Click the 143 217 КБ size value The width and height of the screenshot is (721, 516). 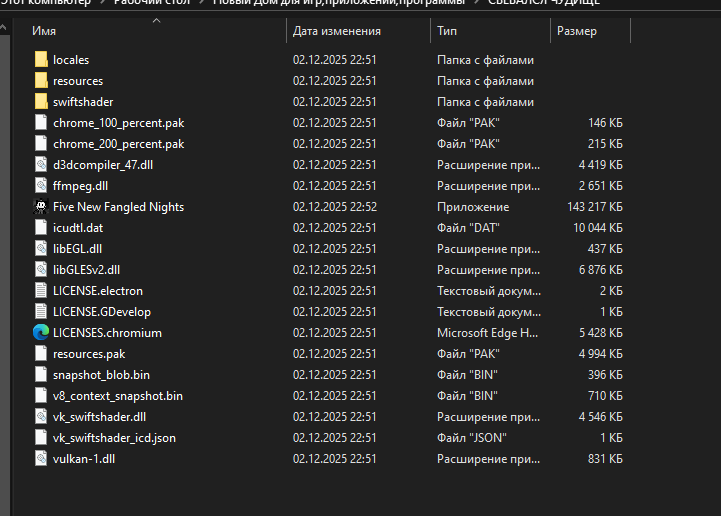pyautogui.click(x=595, y=207)
